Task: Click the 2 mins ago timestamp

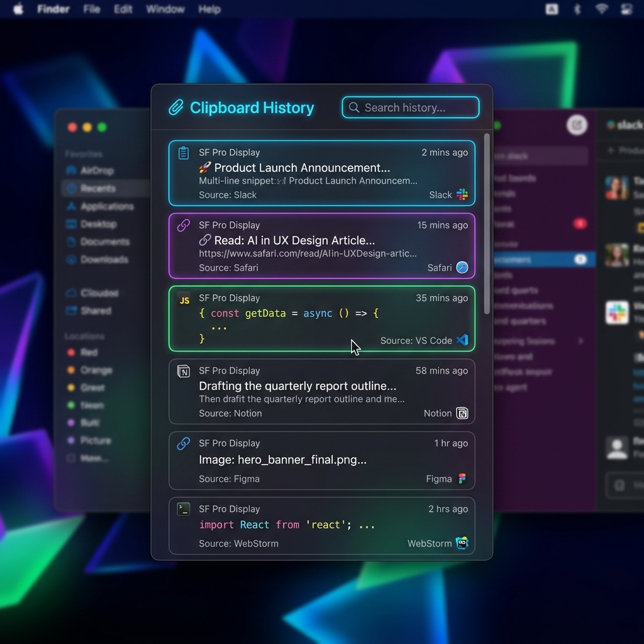Action: pyautogui.click(x=445, y=152)
